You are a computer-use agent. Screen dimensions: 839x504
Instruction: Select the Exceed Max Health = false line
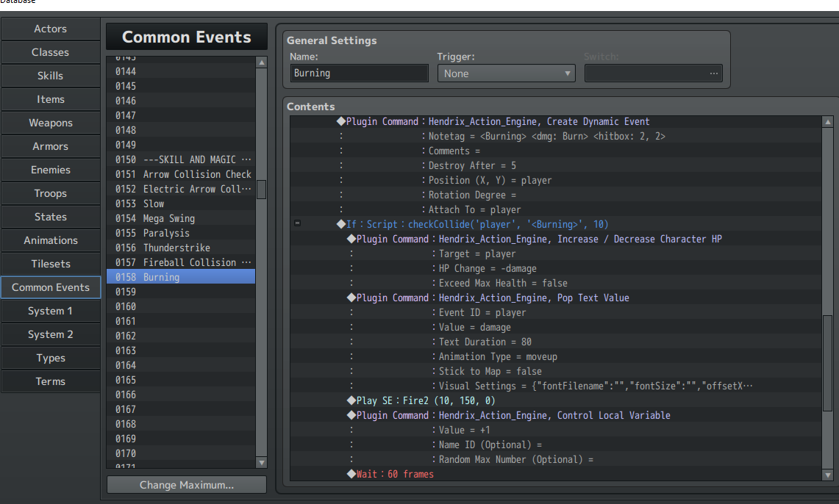555,284
